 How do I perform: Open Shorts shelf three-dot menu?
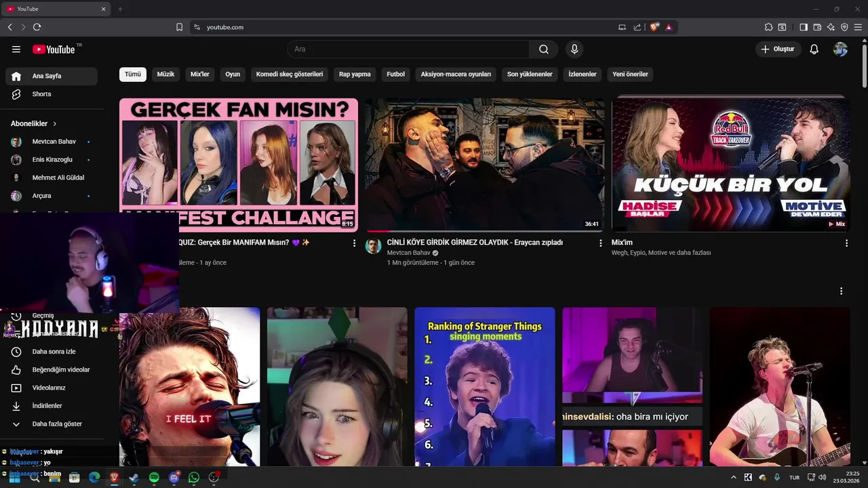pyautogui.click(x=841, y=291)
